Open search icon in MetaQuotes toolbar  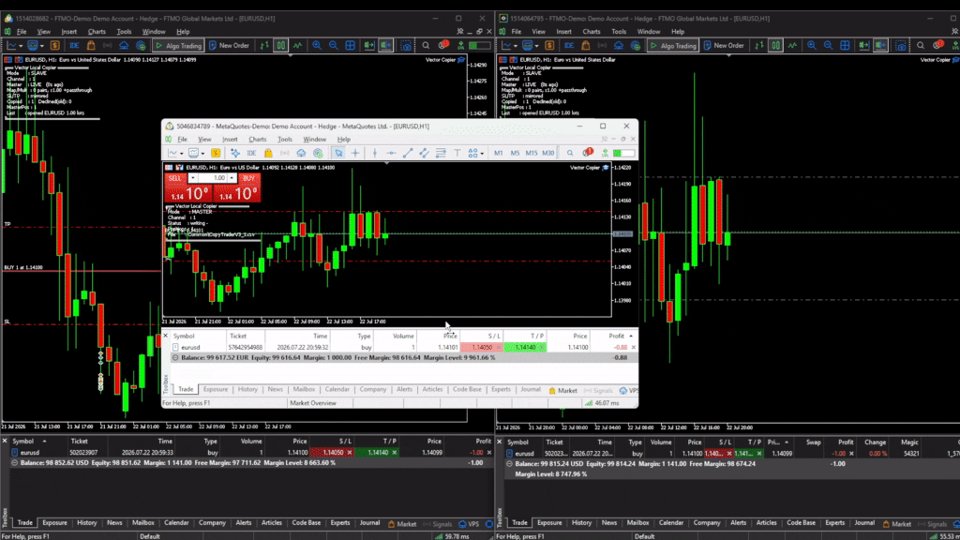(570, 153)
